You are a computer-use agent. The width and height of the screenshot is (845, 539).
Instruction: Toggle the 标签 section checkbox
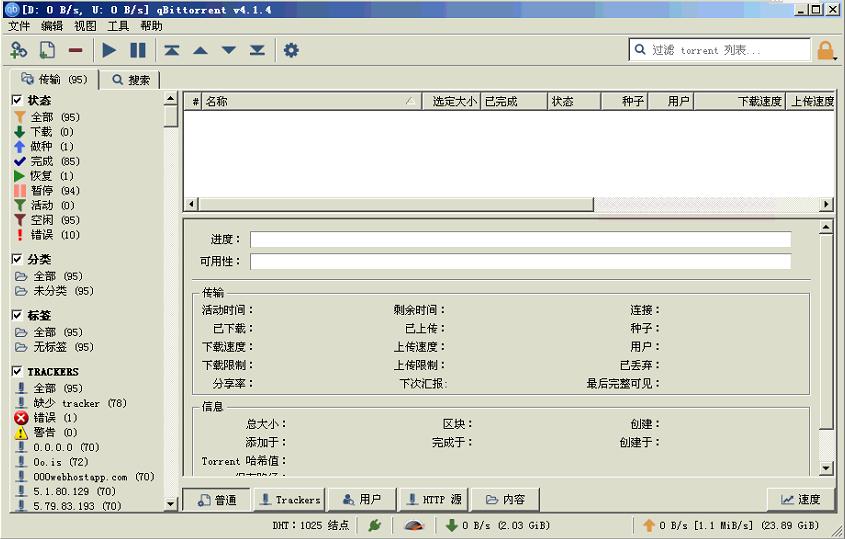coord(17,315)
